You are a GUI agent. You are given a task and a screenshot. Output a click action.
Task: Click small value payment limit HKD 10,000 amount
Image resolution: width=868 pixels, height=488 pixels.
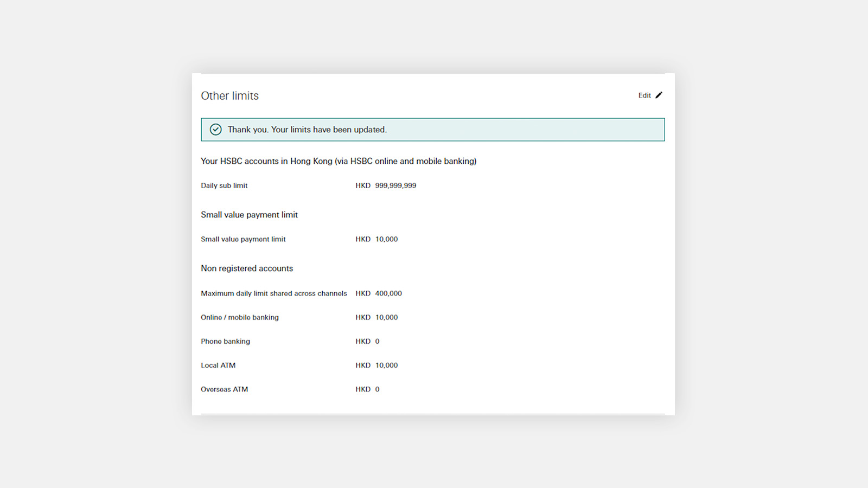(376, 239)
